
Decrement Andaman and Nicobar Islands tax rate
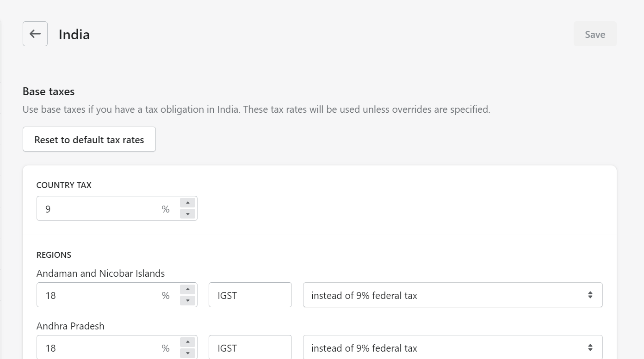coord(187,300)
